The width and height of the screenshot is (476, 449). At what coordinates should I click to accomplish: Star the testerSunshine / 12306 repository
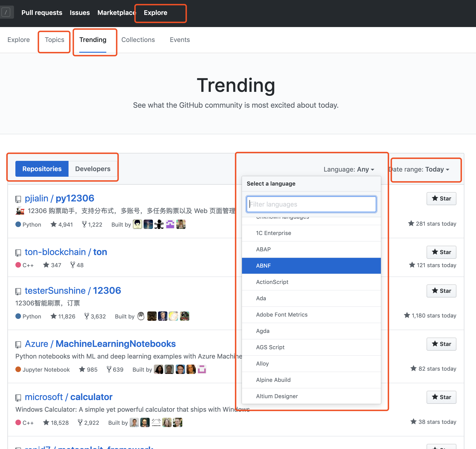click(x=441, y=291)
